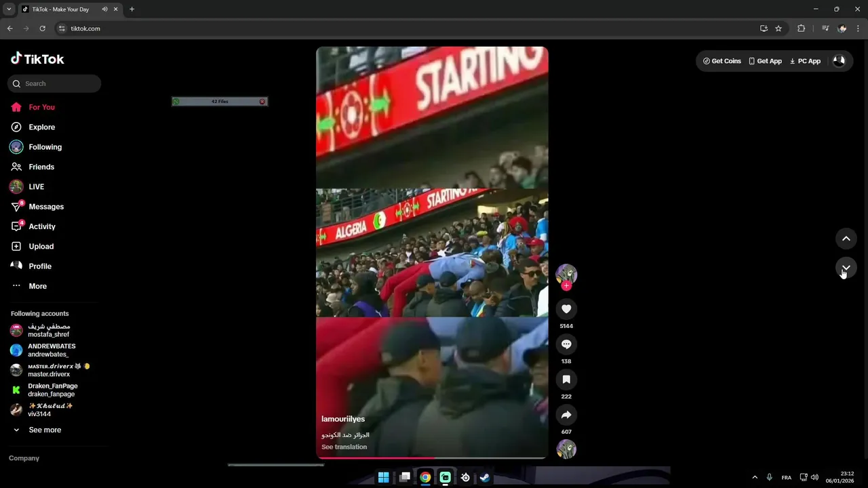Open Chrome media controls icon

pyautogui.click(x=825, y=28)
